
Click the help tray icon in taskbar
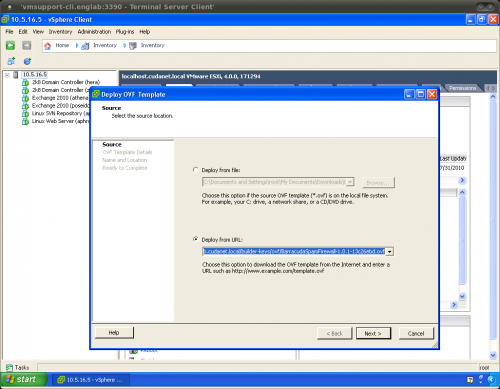[x=470, y=379]
